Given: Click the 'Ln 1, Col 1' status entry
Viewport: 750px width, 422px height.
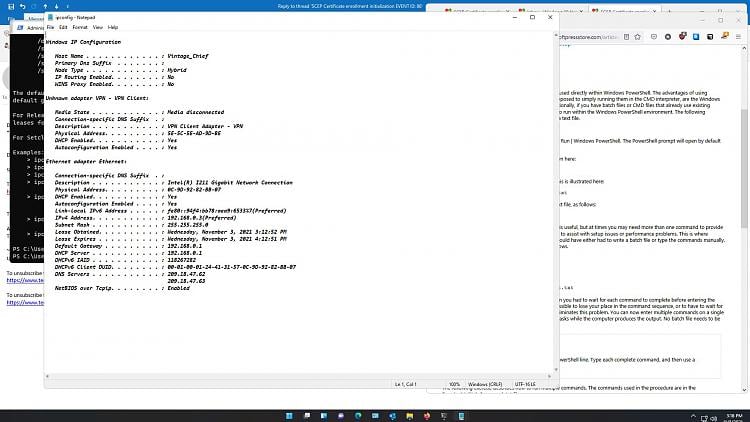Looking at the screenshot, I should [406, 384].
